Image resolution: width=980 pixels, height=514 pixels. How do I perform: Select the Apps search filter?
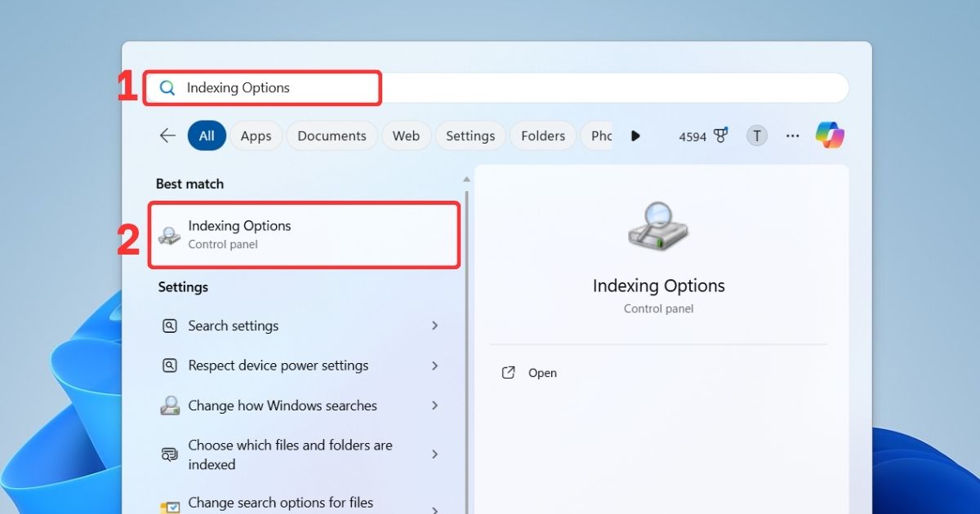click(256, 135)
